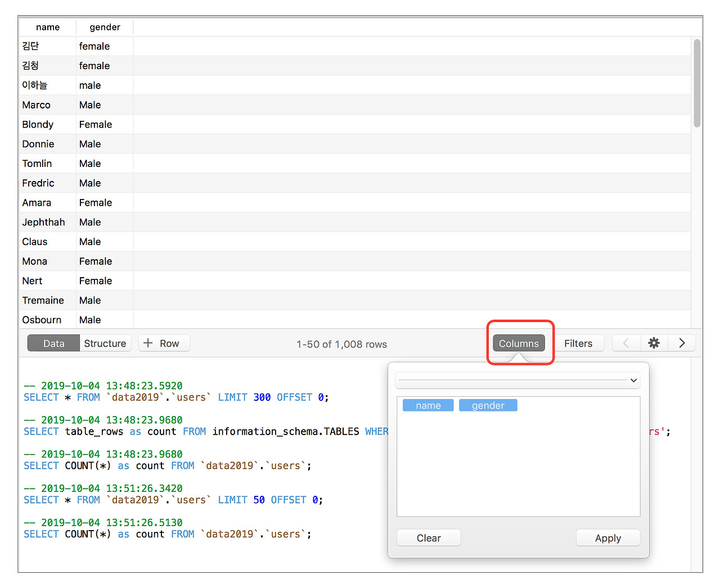Click the gender cell in Claus's row
Image resolution: width=720 pixels, height=588 pixels.
point(105,242)
